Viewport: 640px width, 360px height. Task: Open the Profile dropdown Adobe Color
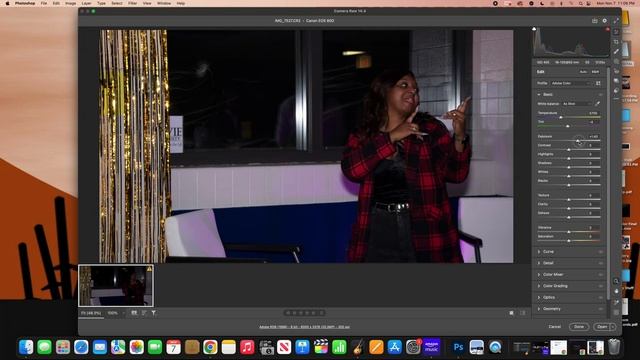click(x=570, y=83)
